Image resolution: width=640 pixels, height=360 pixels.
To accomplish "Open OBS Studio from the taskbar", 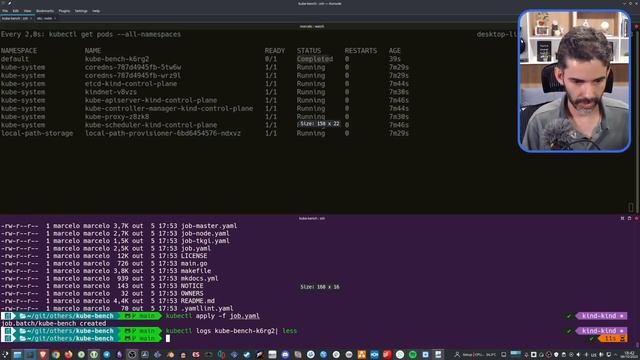I will click(132, 355).
